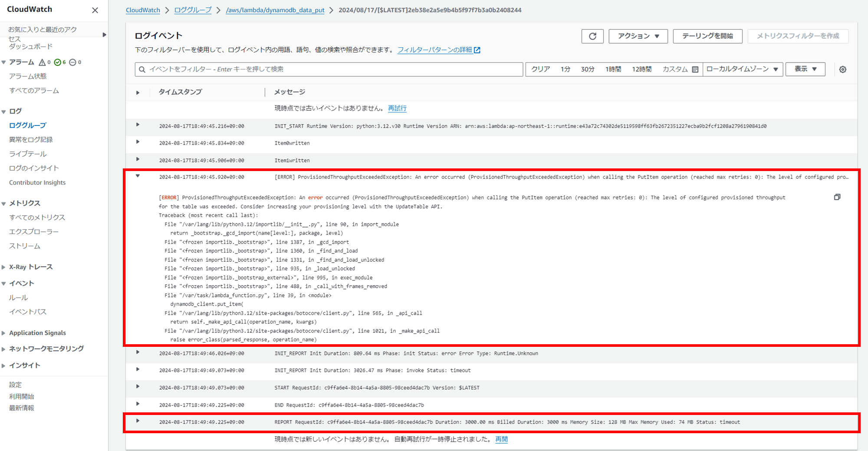The image size is (868, 451).
Task: Open /aws/lambda/dynamodb_data_put breadcrumb link
Action: point(275,10)
